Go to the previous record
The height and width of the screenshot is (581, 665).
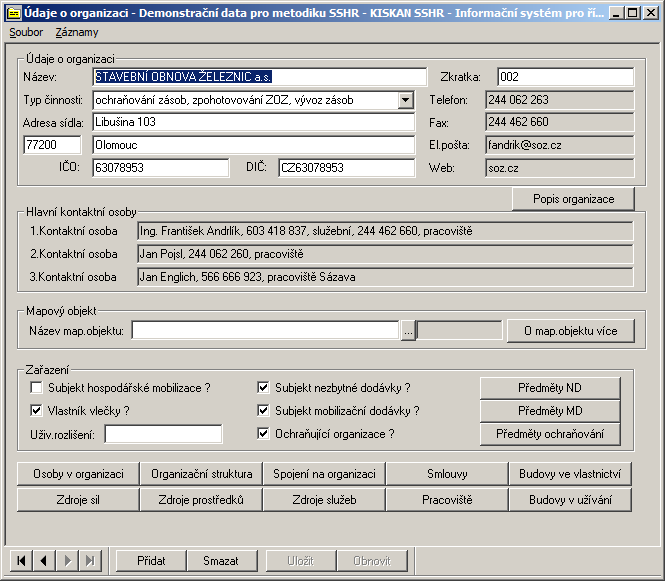tap(44, 561)
